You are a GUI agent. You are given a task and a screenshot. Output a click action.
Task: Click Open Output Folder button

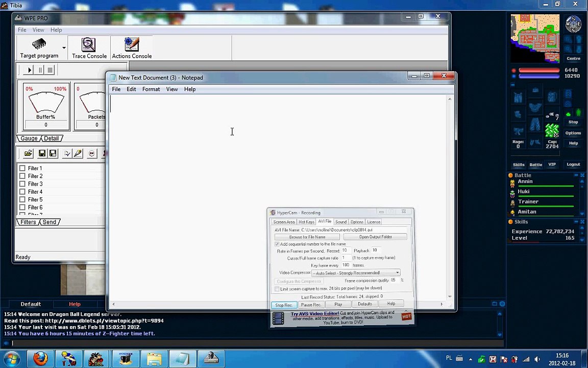[375, 237]
